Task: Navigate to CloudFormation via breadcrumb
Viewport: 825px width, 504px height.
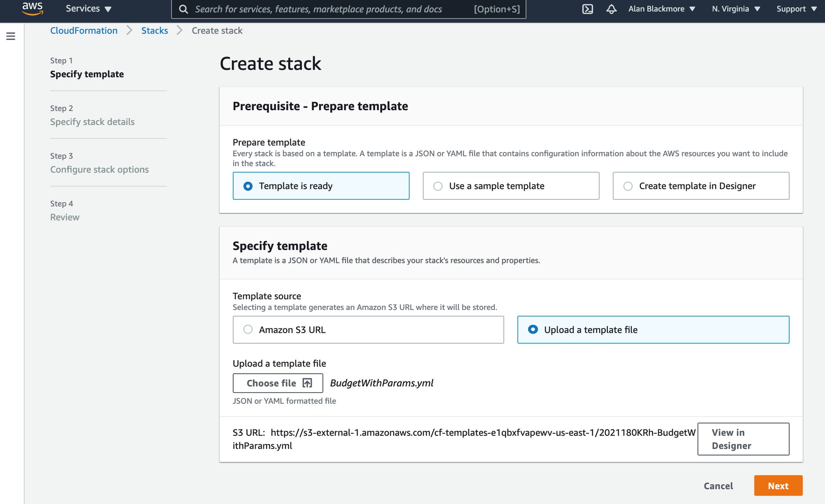Action: pyautogui.click(x=83, y=30)
